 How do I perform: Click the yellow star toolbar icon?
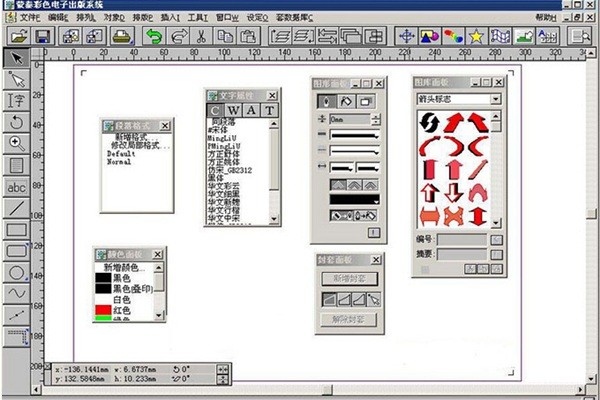point(477,36)
